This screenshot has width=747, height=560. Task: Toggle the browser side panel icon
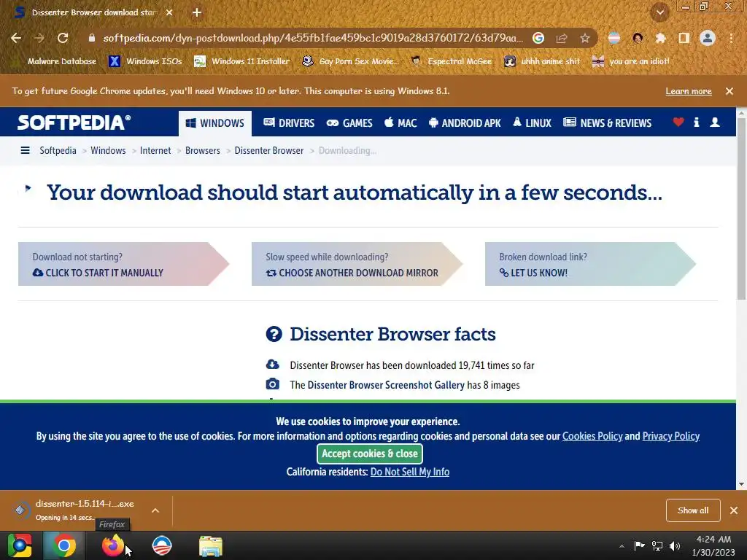[x=684, y=38]
